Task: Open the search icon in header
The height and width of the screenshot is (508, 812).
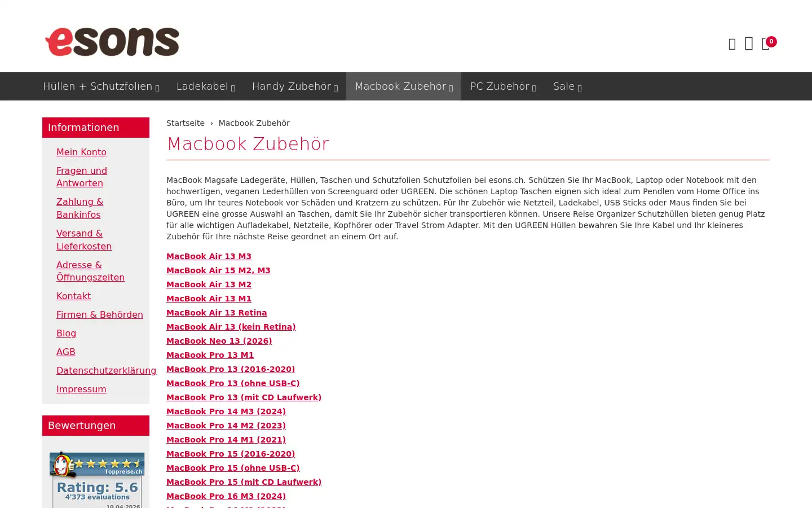Action: (x=732, y=44)
